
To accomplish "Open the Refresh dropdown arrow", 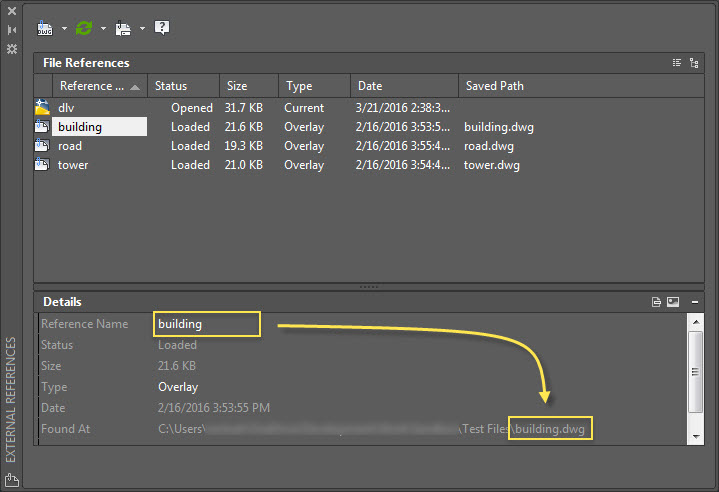I will pos(103,28).
